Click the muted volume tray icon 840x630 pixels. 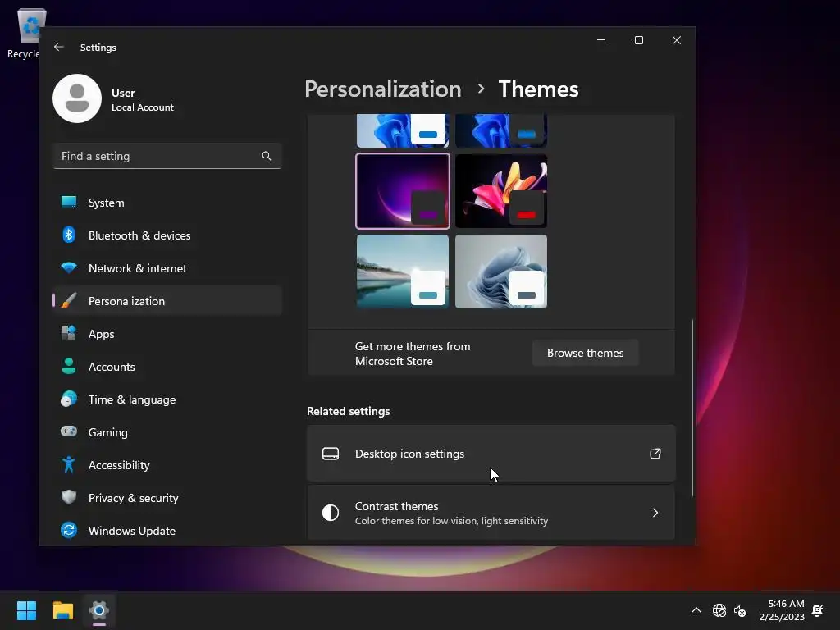click(740, 610)
